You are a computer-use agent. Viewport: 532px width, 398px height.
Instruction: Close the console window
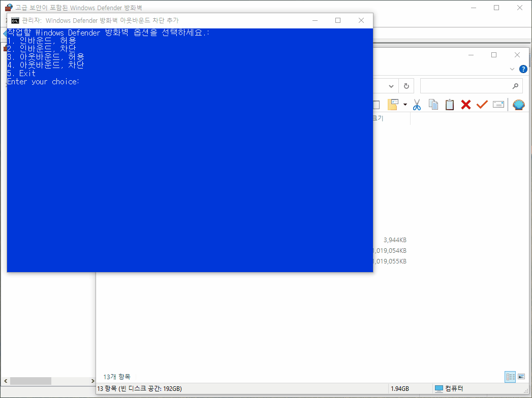[x=361, y=21]
